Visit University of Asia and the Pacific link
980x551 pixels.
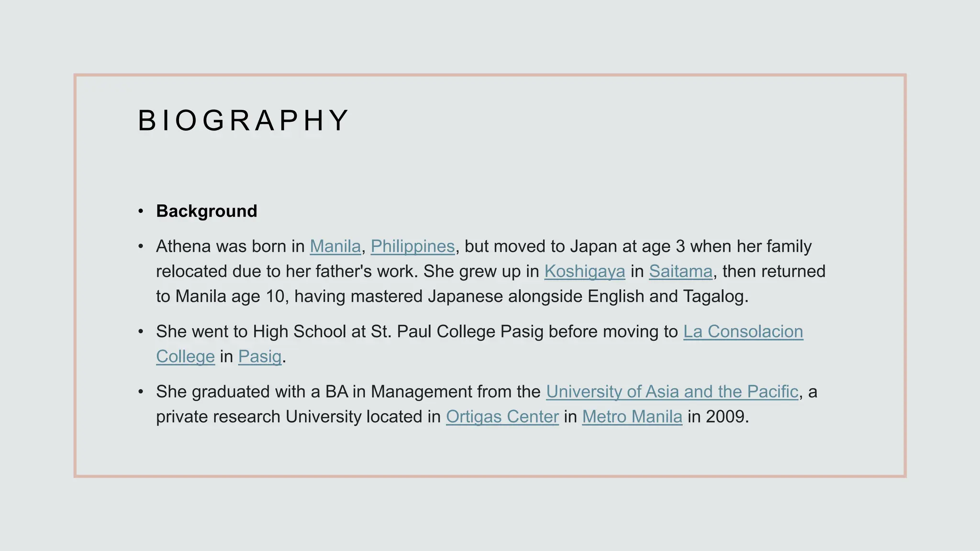pos(672,392)
